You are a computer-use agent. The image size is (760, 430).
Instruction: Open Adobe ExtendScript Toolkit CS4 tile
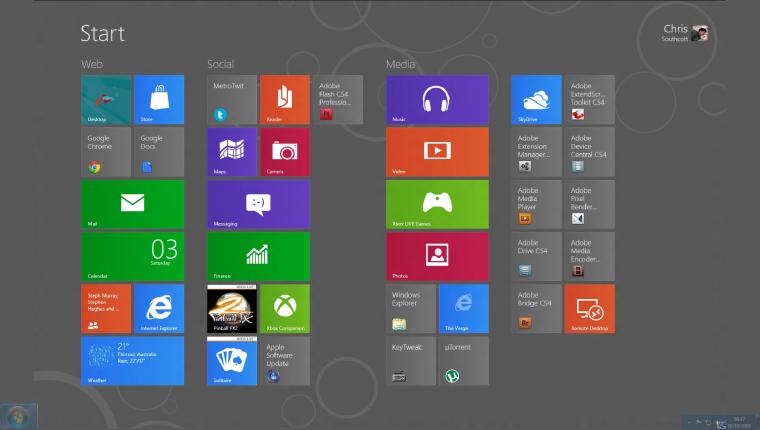coord(589,99)
